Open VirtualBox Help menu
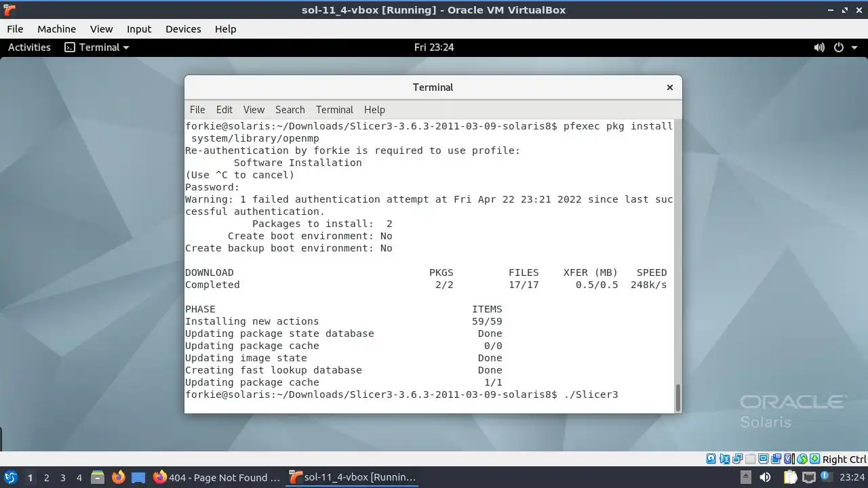868x488 pixels. (225, 29)
